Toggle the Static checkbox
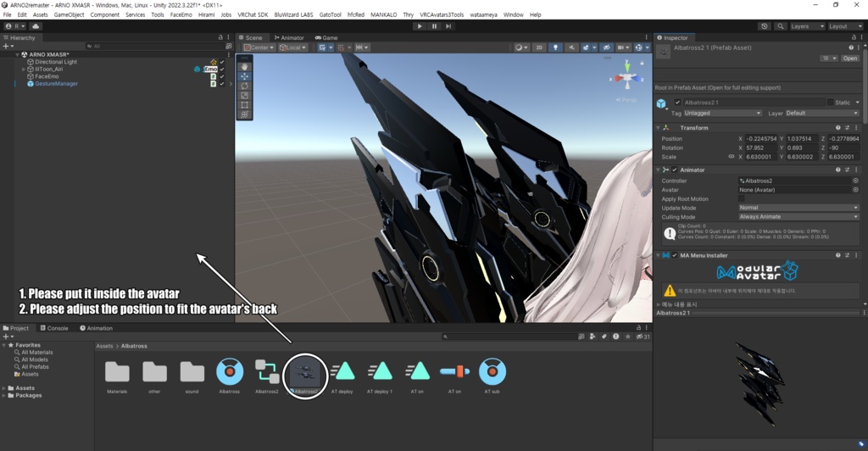Screen dimensions: 868x451 tap(831, 103)
